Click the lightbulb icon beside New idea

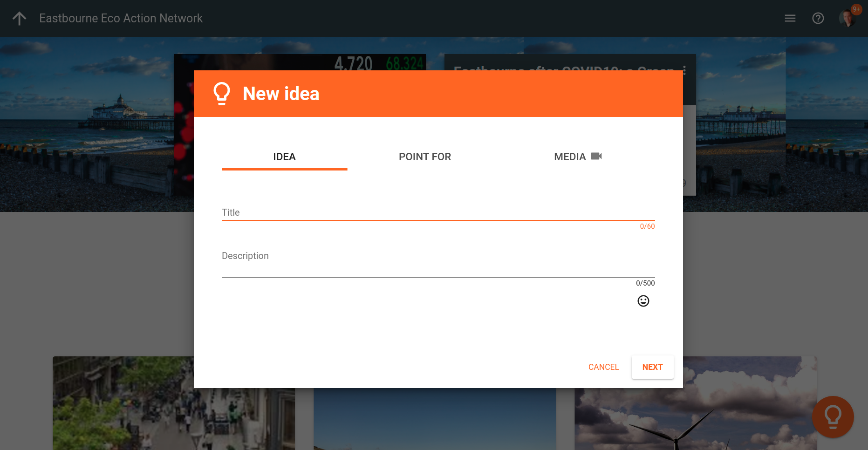coord(222,94)
